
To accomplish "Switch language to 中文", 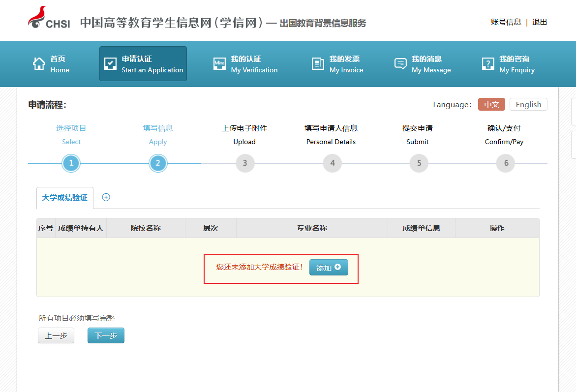I will 491,104.
